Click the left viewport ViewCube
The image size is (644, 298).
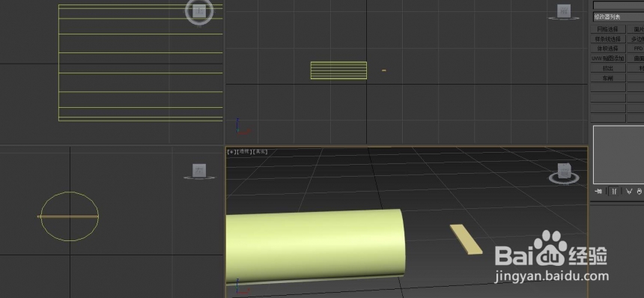[x=199, y=171]
